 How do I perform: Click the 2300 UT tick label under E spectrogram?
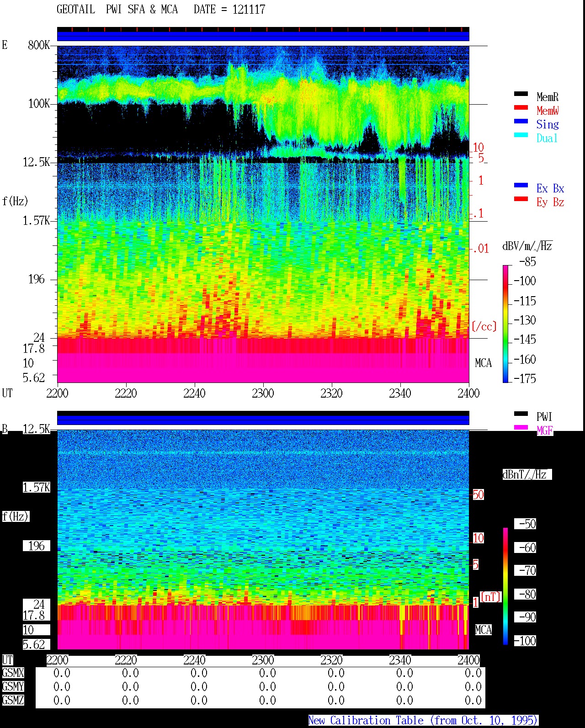[263, 393]
